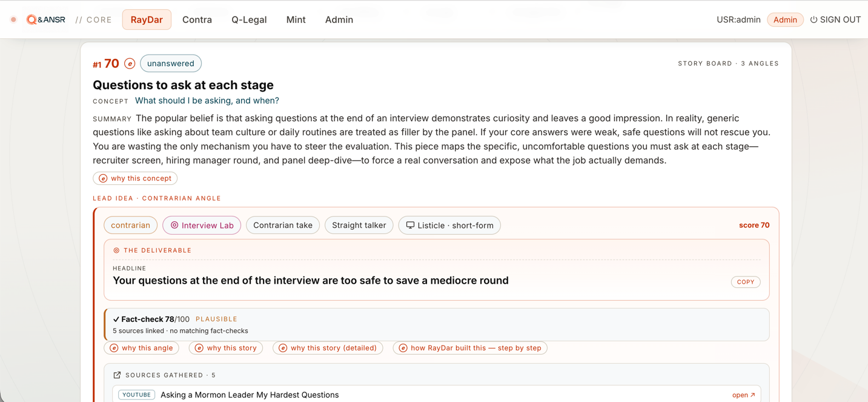The width and height of the screenshot is (868, 402).
Task: Click the info icon in why this concept
Action: (x=103, y=178)
